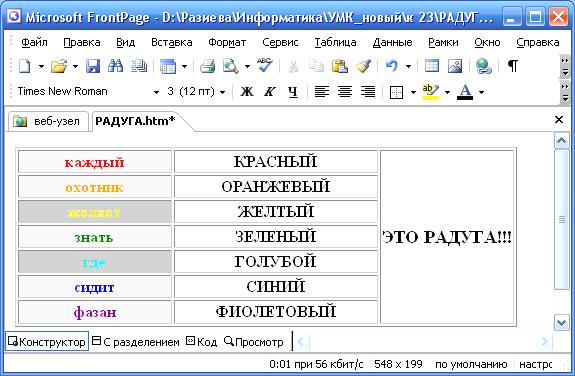Screen dimensions: 575x376
Task: Open font color dropdown arrow
Action: click(481, 92)
